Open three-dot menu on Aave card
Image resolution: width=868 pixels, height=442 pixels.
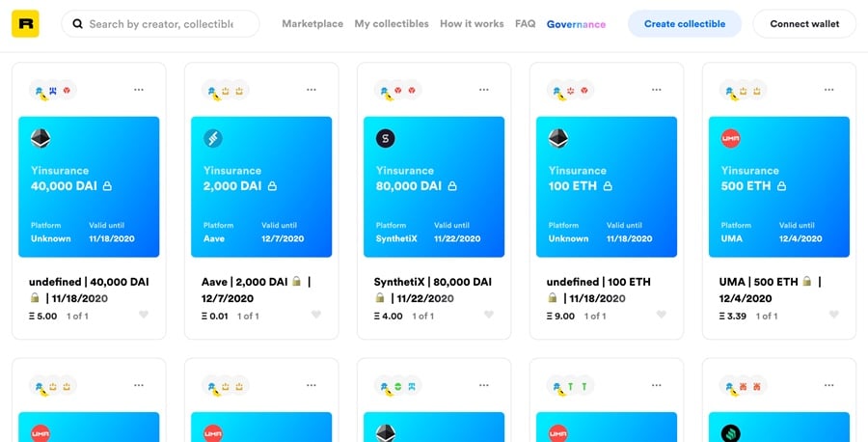(312, 90)
